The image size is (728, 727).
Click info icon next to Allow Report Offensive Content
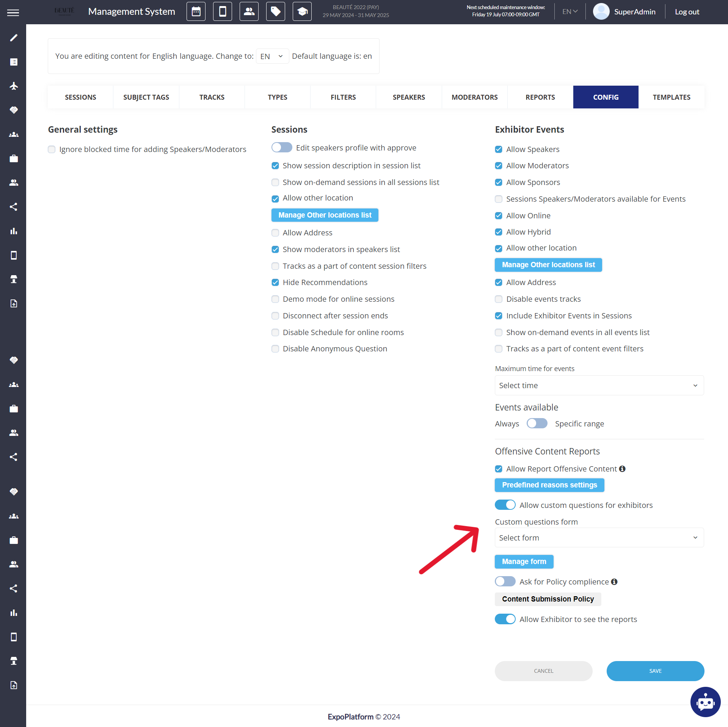(x=622, y=469)
